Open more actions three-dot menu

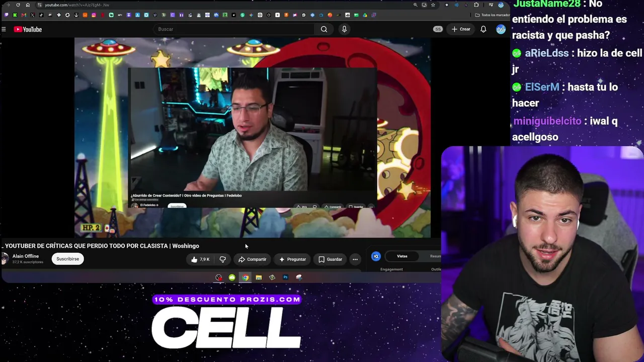(355, 259)
